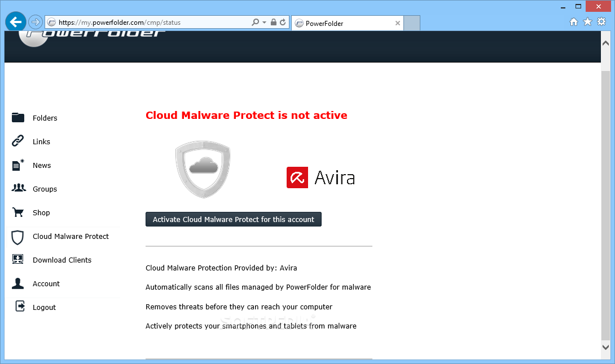Click scrollbar up arrow
Image resolution: width=615 pixels, height=364 pixels.
[x=605, y=43]
